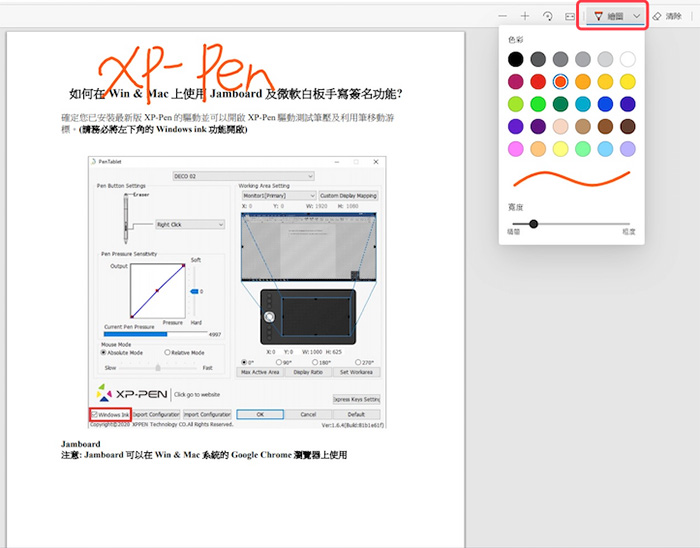Screen dimensions: 700x548
Task: Click the 寬度 pen width slider handle
Action: coord(533,224)
